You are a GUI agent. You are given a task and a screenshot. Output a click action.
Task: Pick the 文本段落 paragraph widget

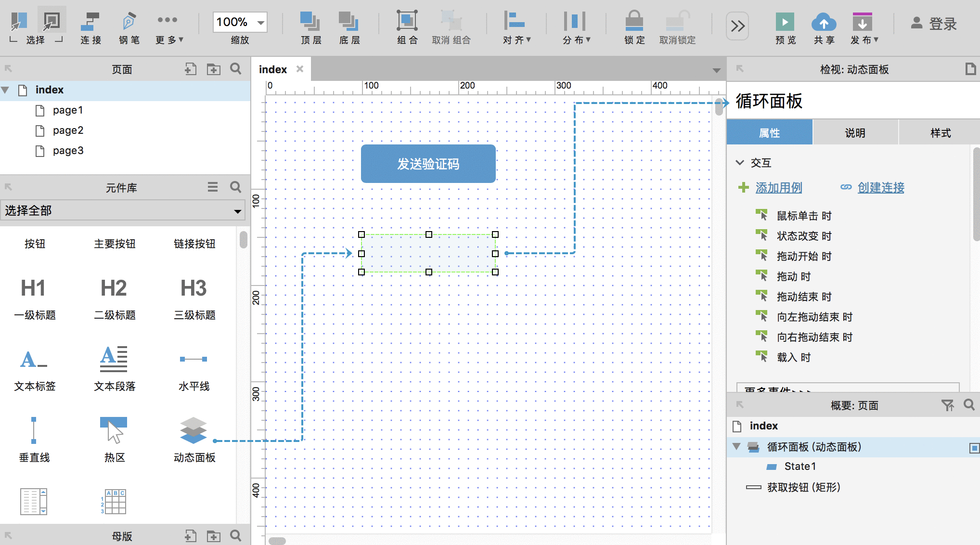click(x=114, y=369)
